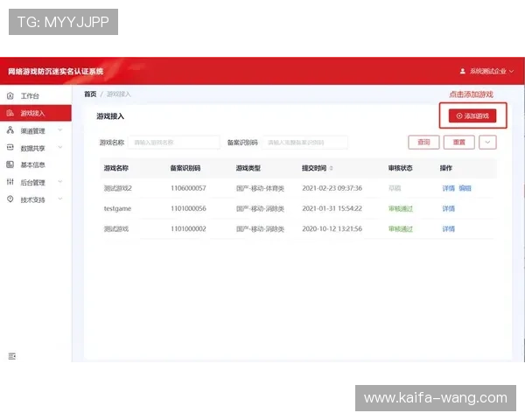525x420 pixels.
Task: Click the code 1101000002
Action: tap(188, 229)
